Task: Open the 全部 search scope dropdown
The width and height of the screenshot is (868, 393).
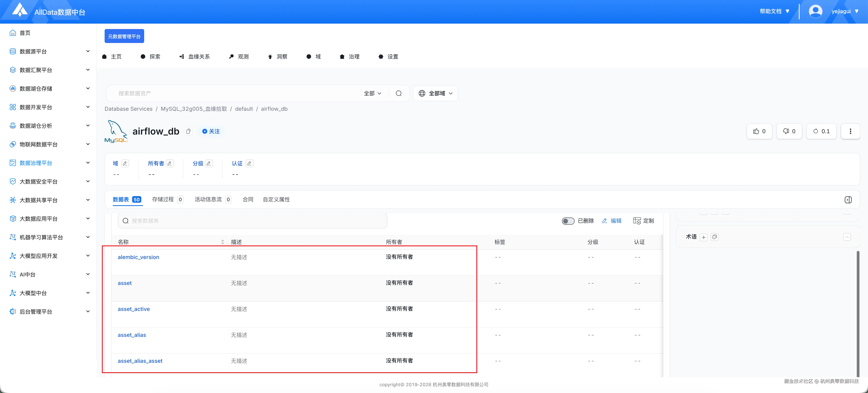Action: click(x=373, y=93)
